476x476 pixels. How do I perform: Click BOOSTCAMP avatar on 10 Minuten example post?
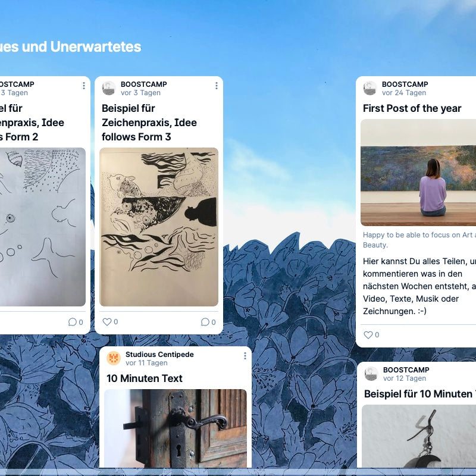tap(371, 374)
